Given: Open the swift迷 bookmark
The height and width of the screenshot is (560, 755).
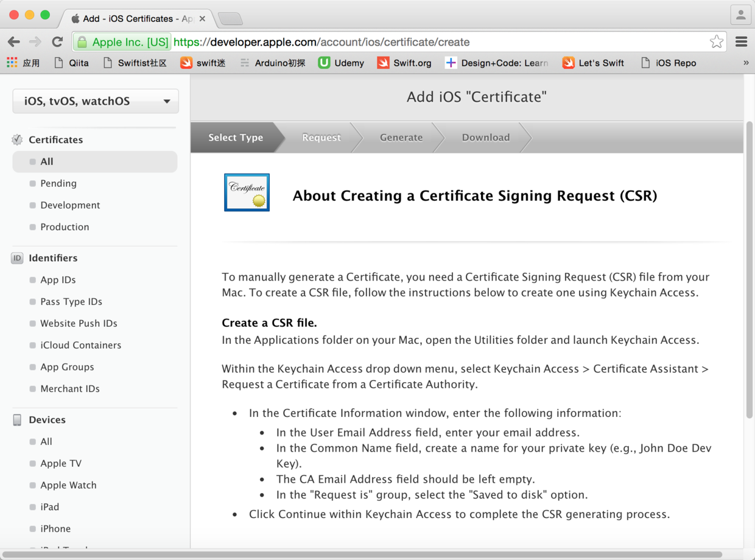Looking at the screenshot, I should point(203,63).
